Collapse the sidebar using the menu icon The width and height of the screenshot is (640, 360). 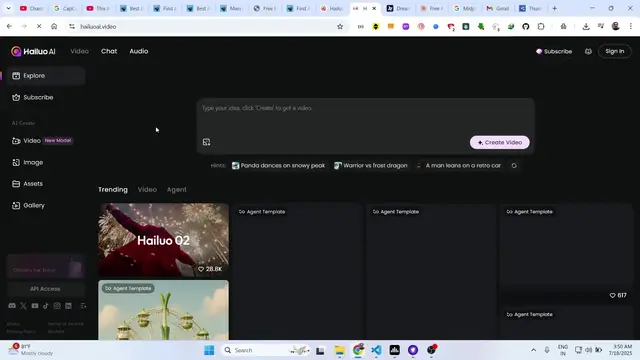tap(83, 306)
